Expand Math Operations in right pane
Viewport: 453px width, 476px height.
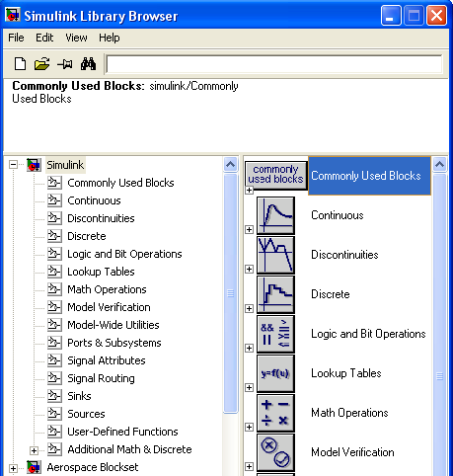[x=249, y=427]
